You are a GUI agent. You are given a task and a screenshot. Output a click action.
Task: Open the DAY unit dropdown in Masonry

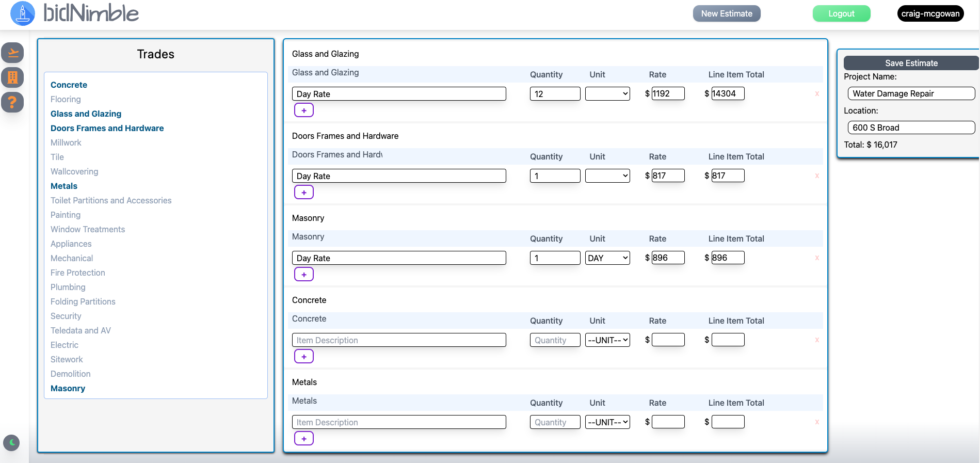pyautogui.click(x=607, y=258)
